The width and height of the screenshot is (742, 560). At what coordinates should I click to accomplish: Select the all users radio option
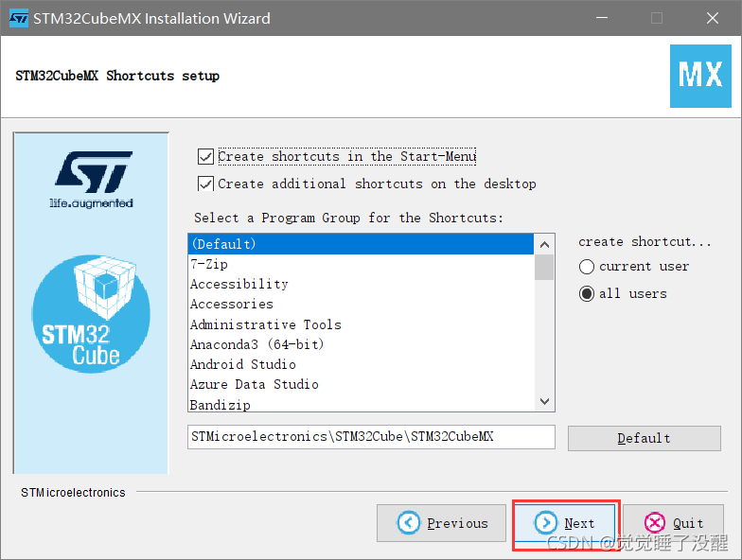point(587,293)
